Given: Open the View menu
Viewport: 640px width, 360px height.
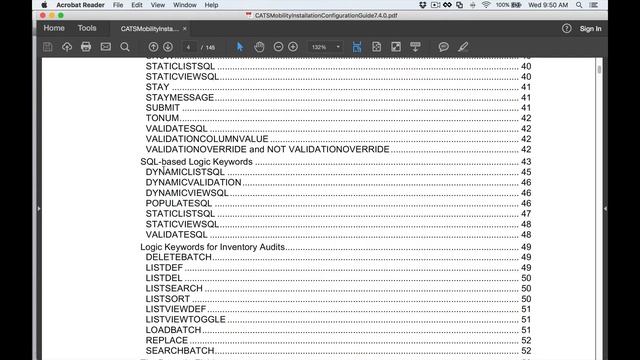Looking at the screenshot, I should point(158,5).
